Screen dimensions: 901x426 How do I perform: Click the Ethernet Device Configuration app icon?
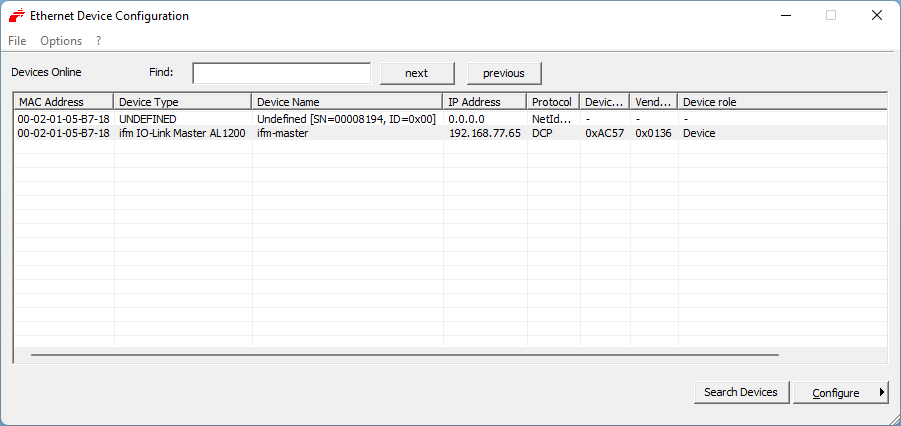(x=17, y=16)
